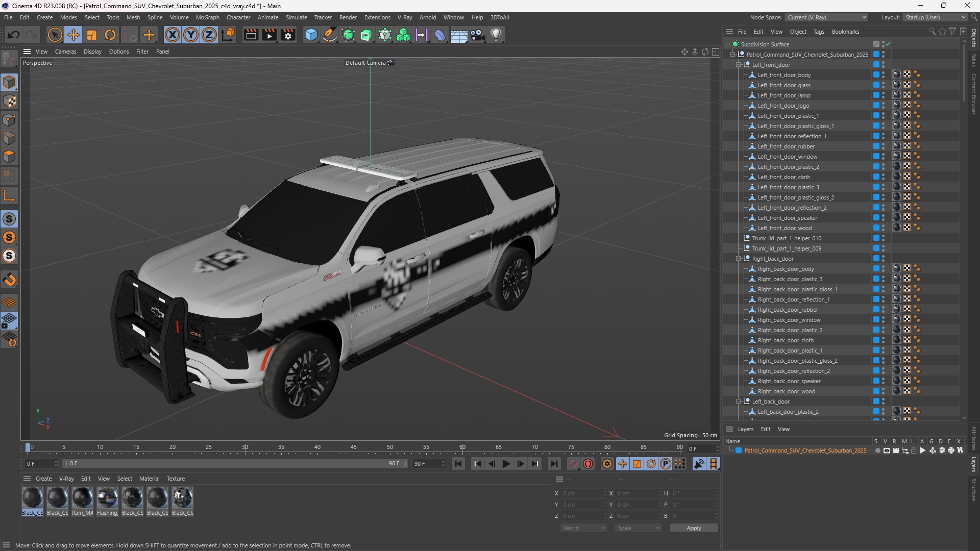Click Render View clapperboard icon

pyautogui.click(x=251, y=35)
